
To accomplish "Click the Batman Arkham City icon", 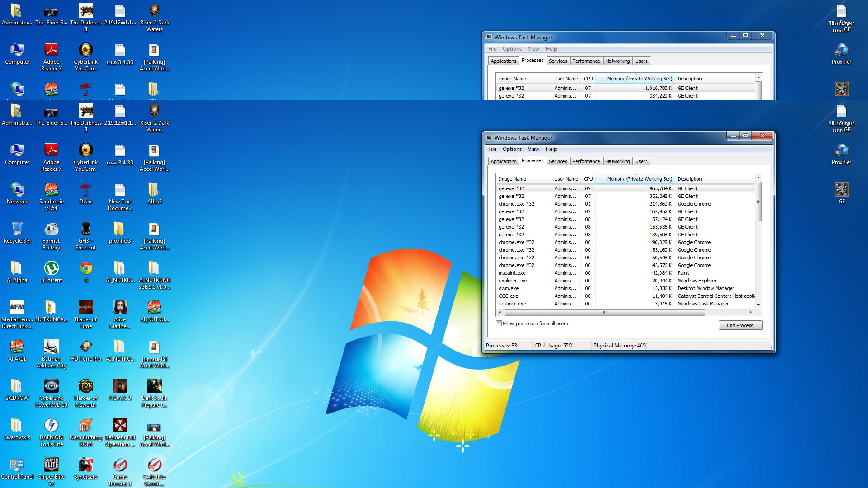I will (x=51, y=347).
